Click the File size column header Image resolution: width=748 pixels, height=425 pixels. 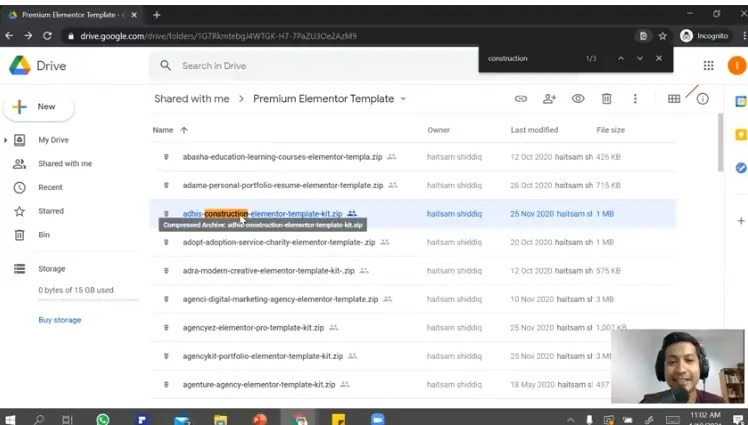pos(610,130)
